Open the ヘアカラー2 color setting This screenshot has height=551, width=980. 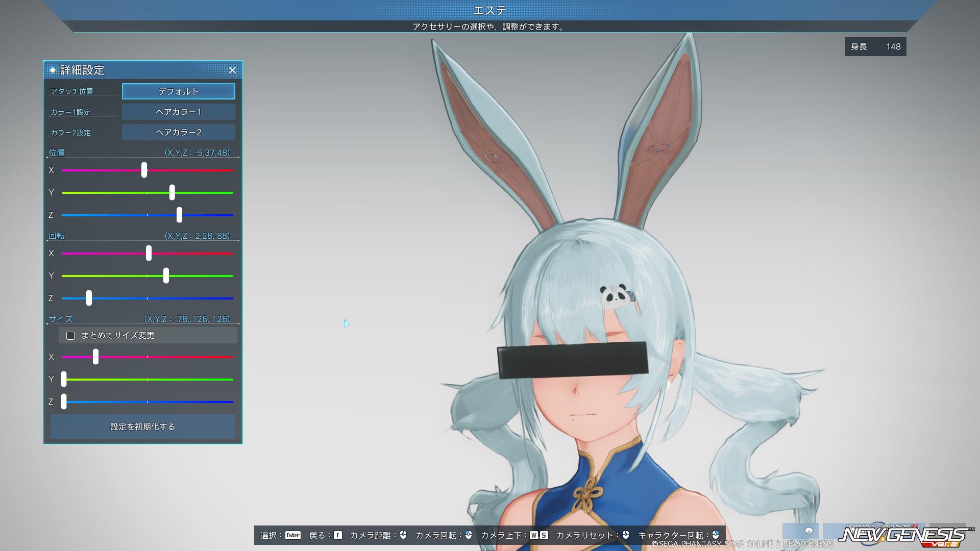pyautogui.click(x=178, y=132)
